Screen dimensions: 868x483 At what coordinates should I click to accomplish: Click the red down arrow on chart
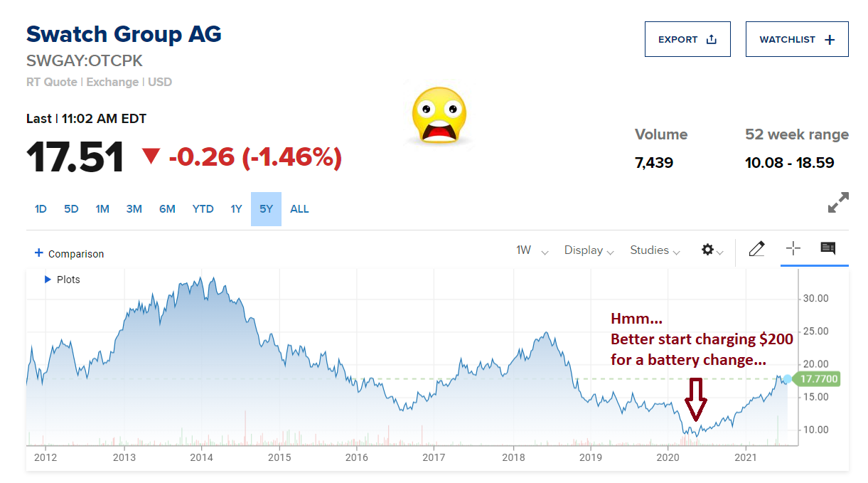pyautogui.click(x=695, y=399)
